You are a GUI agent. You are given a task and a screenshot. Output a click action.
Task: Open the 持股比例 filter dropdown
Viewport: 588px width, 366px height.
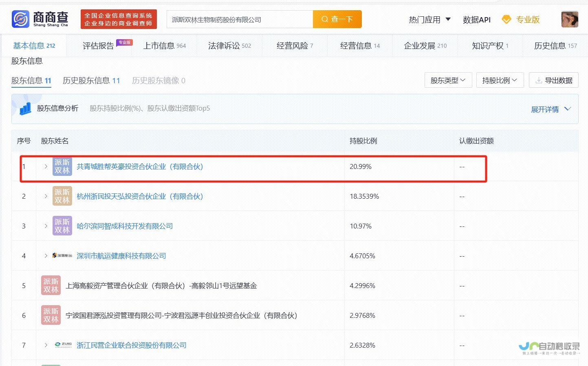coord(500,80)
